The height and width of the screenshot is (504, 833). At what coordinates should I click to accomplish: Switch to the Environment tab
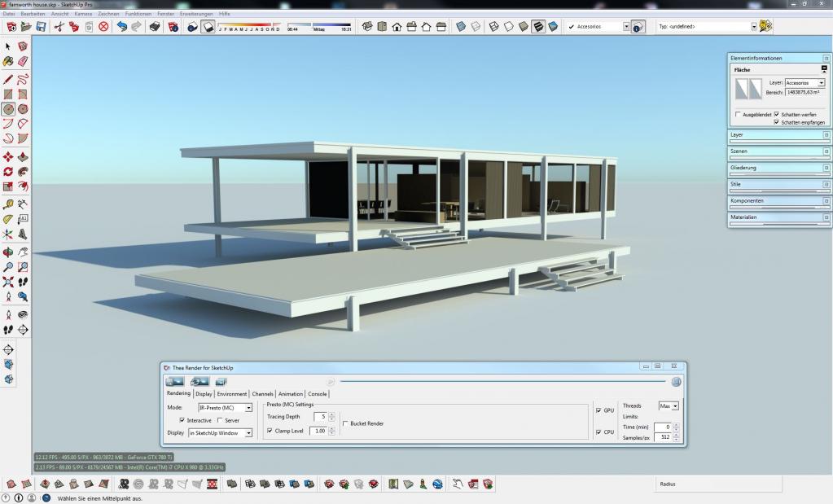coord(231,394)
